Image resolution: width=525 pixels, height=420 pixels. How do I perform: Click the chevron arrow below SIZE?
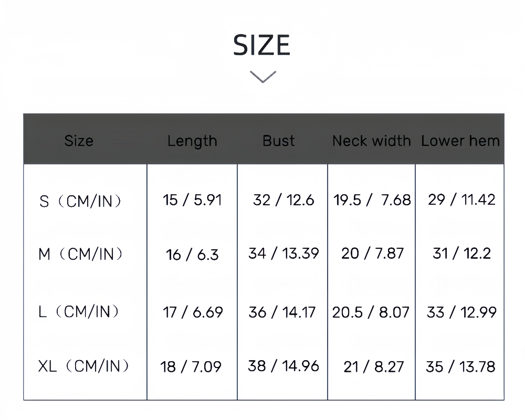click(263, 77)
